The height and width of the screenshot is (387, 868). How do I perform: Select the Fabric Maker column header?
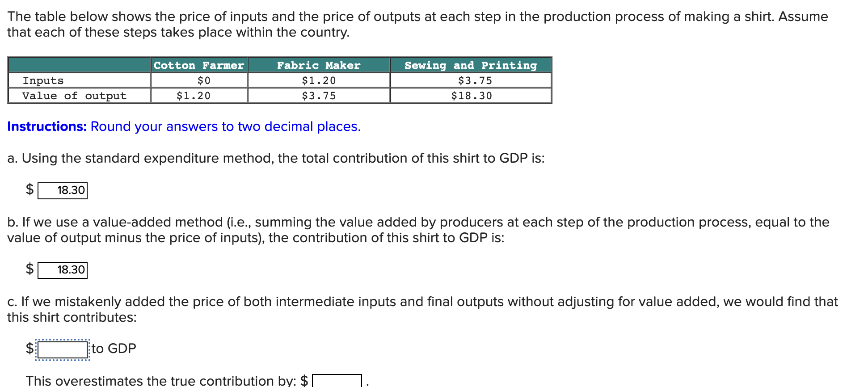[x=318, y=65]
